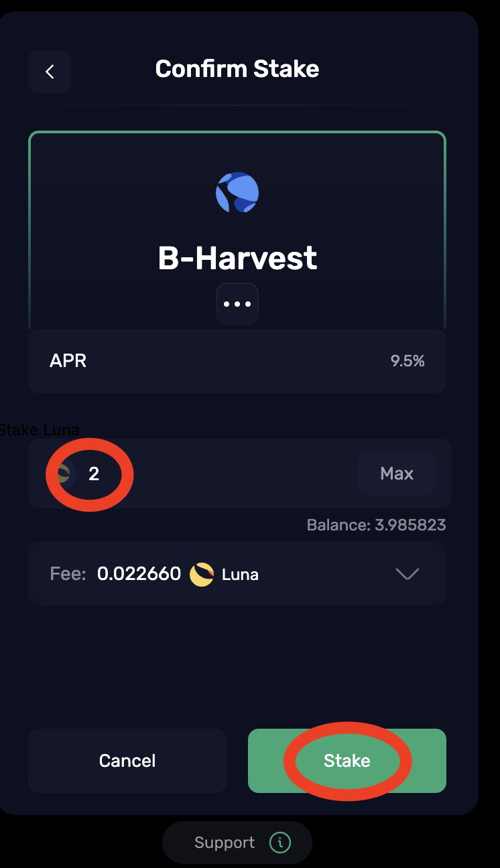Image resolution: width=500 pixels, height=868 pixels.
Task: Click the B-Harvest validator logo
Action: click(x=237, y=192)
